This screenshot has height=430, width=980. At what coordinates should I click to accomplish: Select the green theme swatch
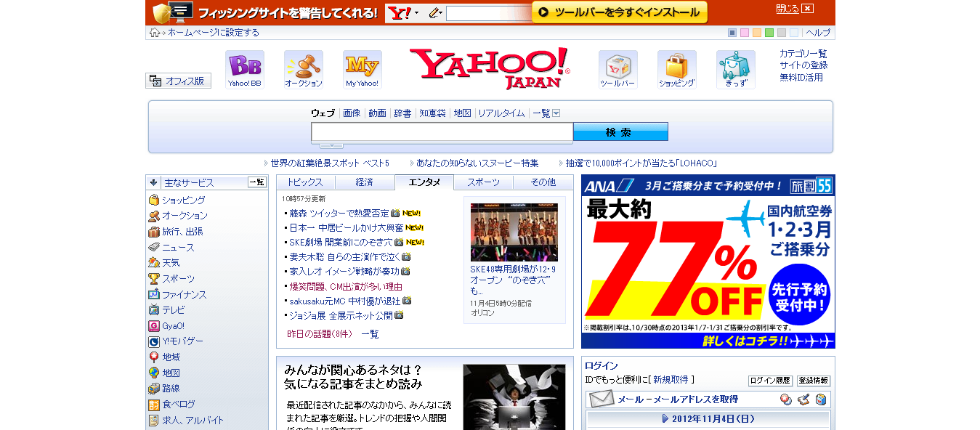point(769,33)
